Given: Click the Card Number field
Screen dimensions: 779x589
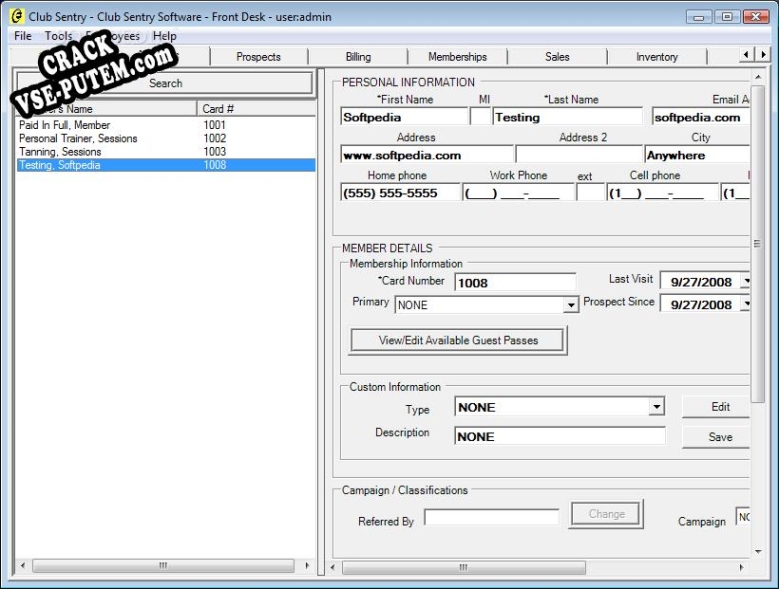Looking at the screenshot, I should pos(515,283).
